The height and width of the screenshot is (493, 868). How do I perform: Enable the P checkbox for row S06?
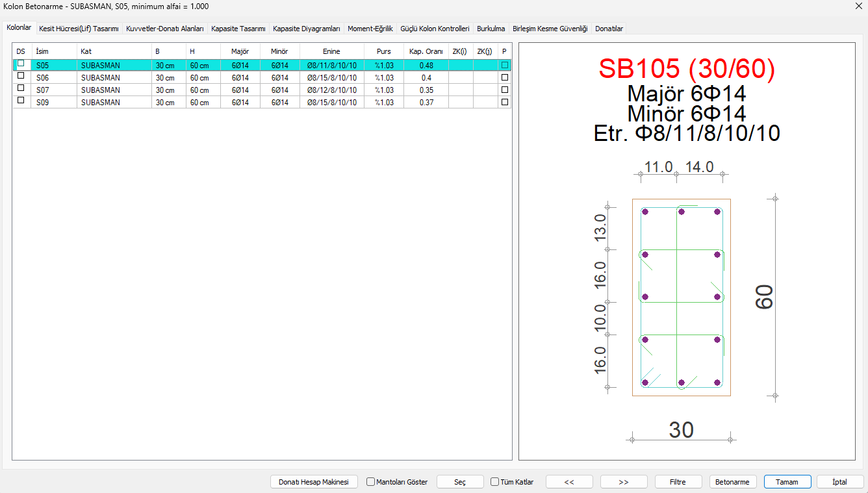point(505,77)
